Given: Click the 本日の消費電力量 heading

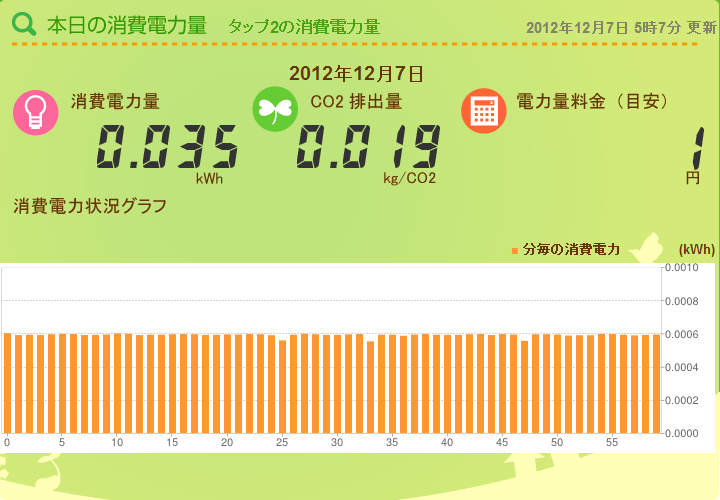Looking at the screenshot, I should point(127,25).
